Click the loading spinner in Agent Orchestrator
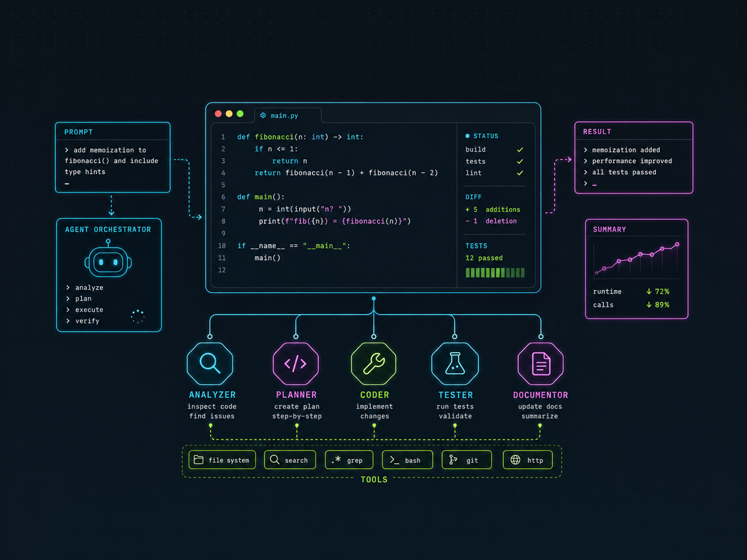Screen dimensions: 747x560 pos(138,316)
